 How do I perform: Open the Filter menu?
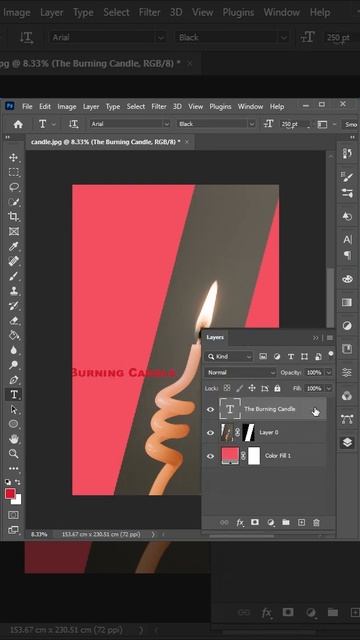click(159, 107)
